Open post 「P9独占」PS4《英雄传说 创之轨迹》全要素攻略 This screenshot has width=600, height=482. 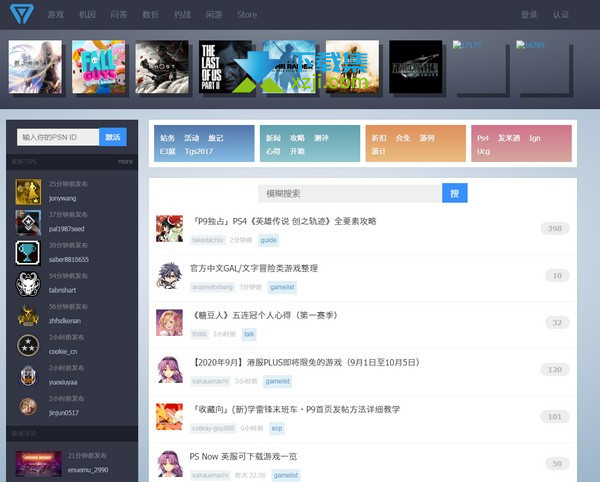click(284, 221)
